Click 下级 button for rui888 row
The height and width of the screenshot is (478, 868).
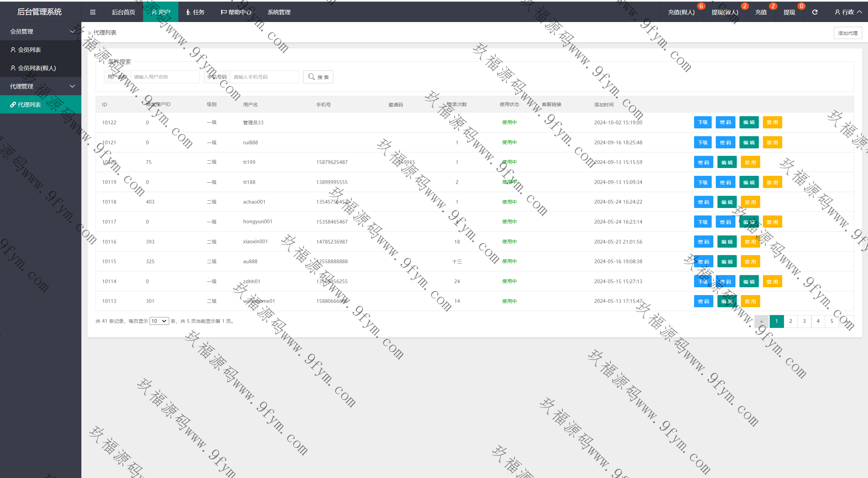[x=703, y=143]
